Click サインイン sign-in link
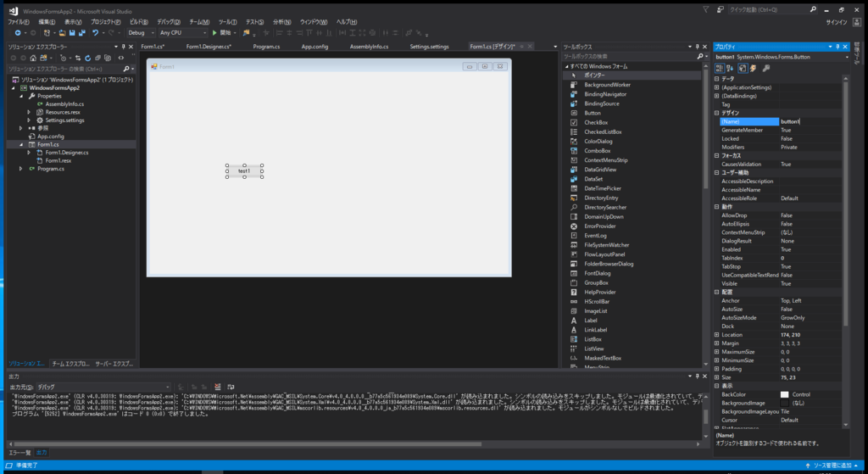This screenshot has width=868, height=474. coord(837,22)
